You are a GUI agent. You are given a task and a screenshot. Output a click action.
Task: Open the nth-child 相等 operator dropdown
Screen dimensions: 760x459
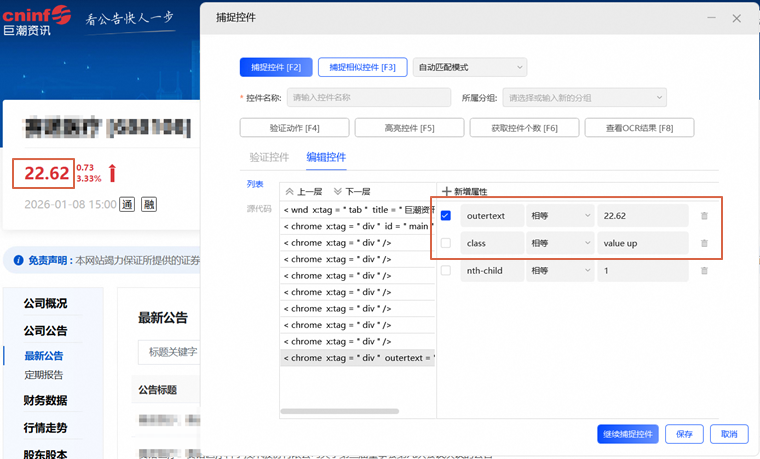pyautogui.click(x=560, y=270)
